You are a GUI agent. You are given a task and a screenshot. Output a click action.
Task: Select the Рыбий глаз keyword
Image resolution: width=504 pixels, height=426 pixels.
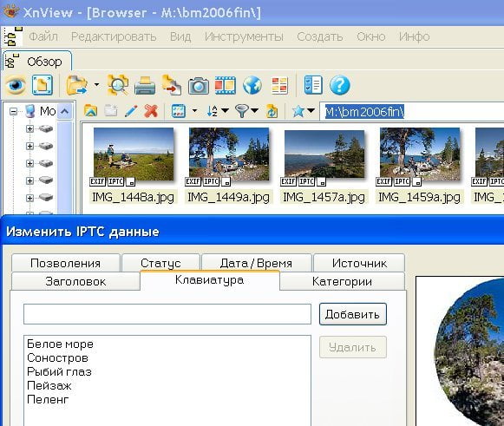pos(60,371)
